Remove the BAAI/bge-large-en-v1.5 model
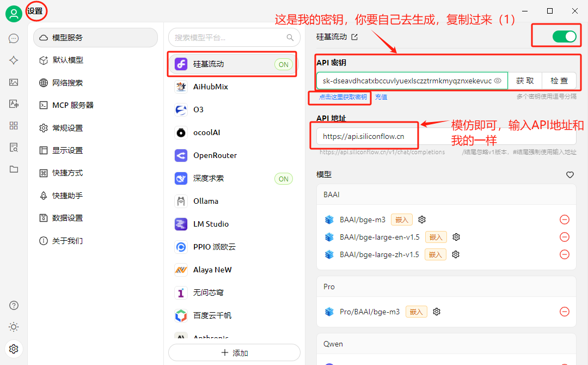This screenshot has height=365, width=588. (x=565, y=236)
